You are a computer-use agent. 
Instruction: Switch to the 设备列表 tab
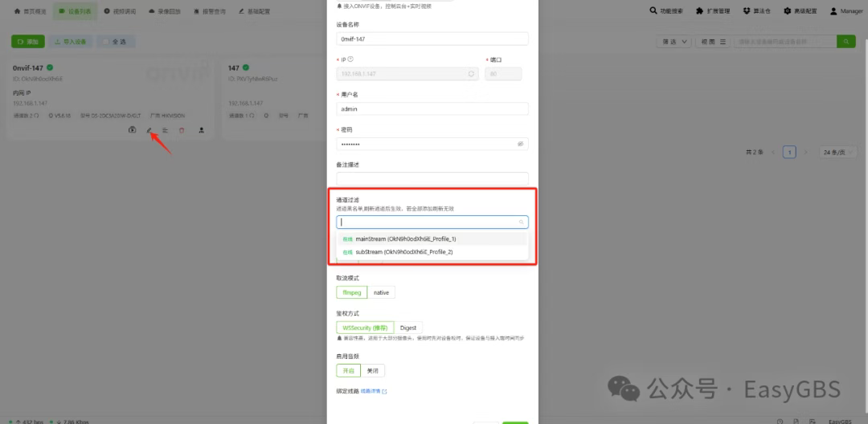point(75,11)
